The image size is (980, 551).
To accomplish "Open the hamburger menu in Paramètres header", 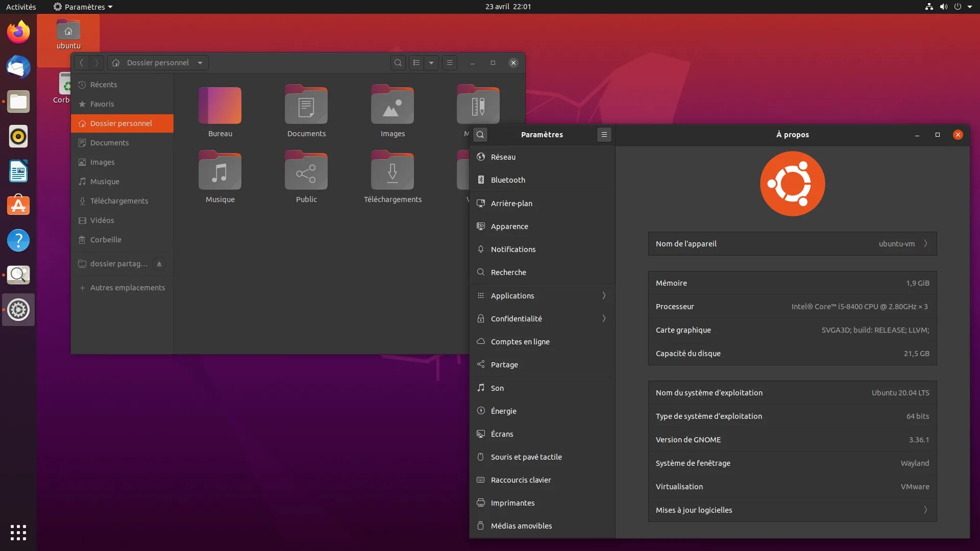I will pos(604,135).
